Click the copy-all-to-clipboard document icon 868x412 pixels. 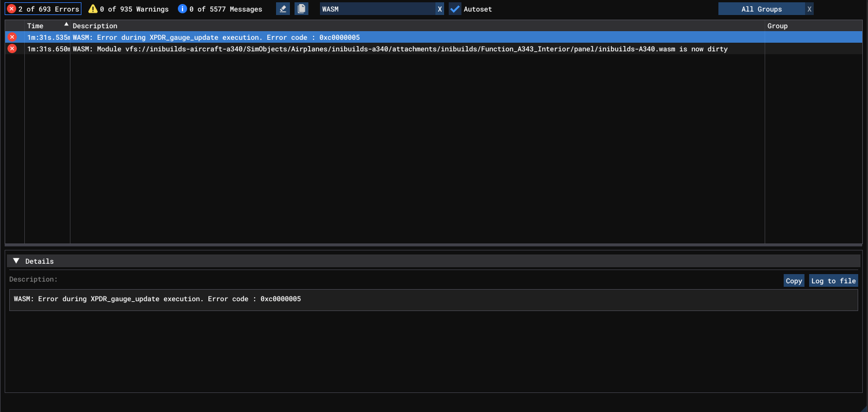point(301,9)
